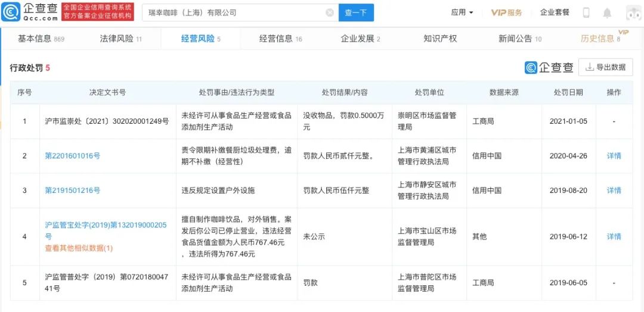Click the Qcc.com logo icon
This screenshot has width=644, height=312.
coord(11,13)
